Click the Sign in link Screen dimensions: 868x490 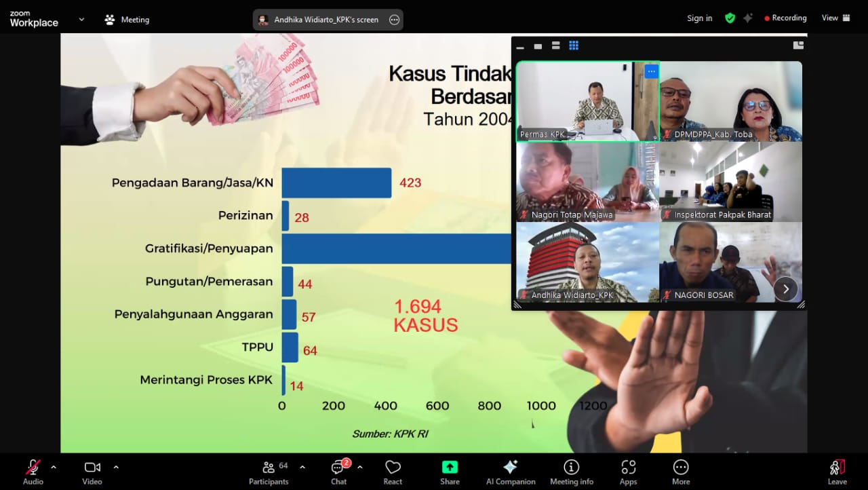pyautogui.click(x=699, y=18)
